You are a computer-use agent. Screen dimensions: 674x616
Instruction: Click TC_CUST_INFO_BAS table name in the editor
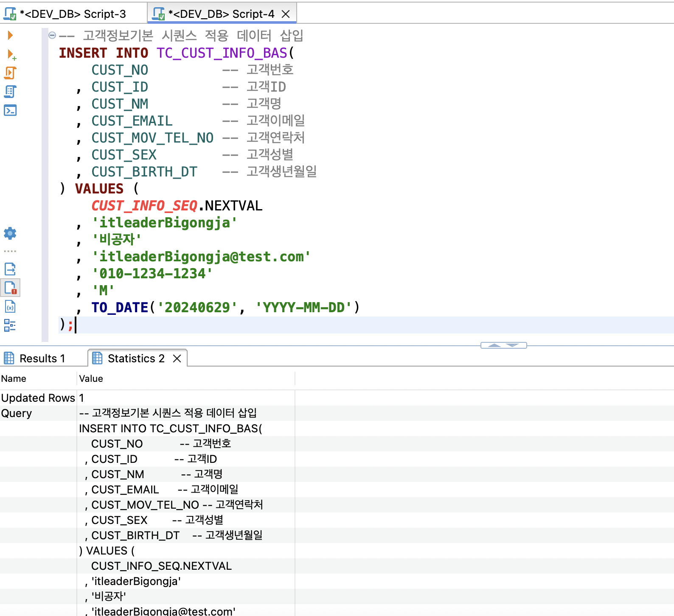click(222, 53)
